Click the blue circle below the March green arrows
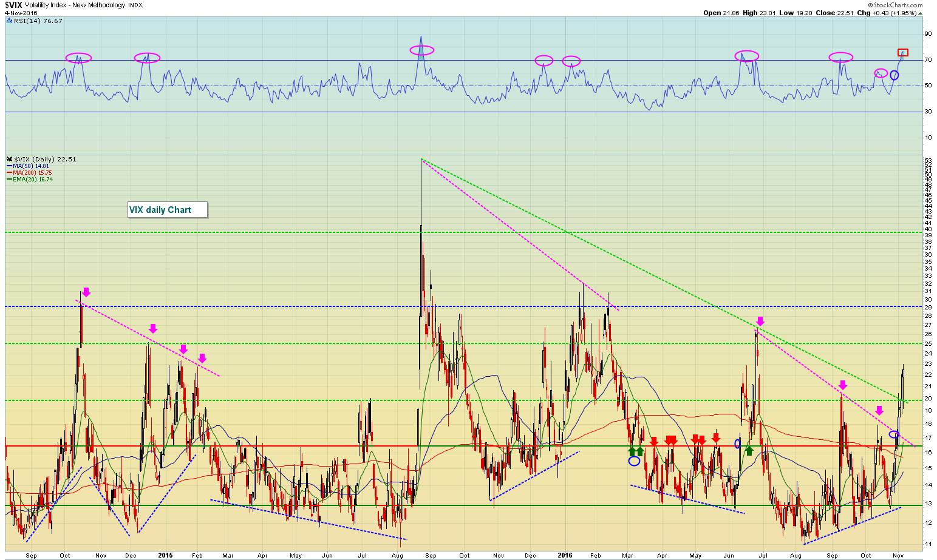Image resolution: width=937 pixels, height=560 pixels. coord(634,460)
